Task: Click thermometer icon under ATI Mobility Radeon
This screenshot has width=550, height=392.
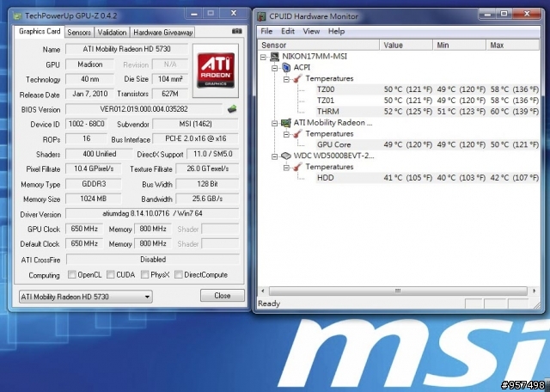Action: tap(298, 134)
